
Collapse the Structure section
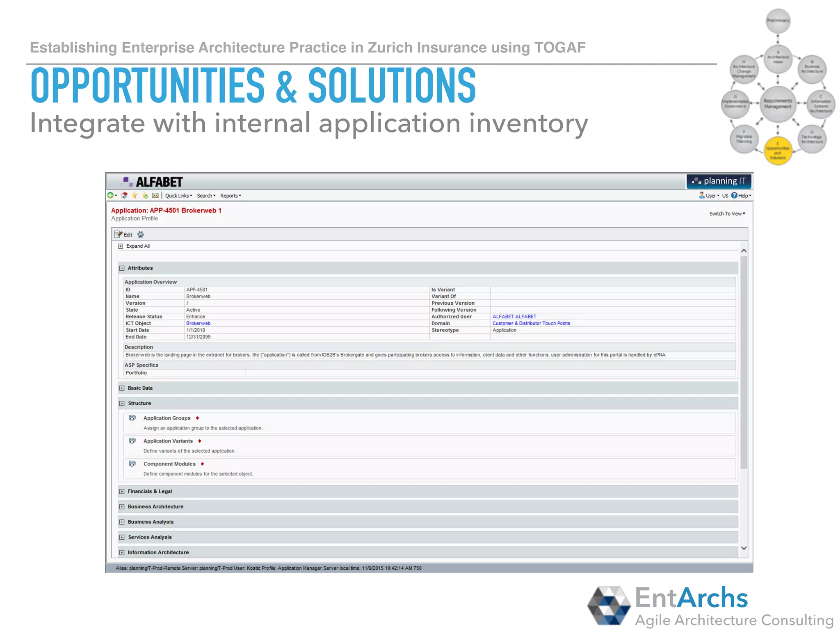(x=122, y=404)
